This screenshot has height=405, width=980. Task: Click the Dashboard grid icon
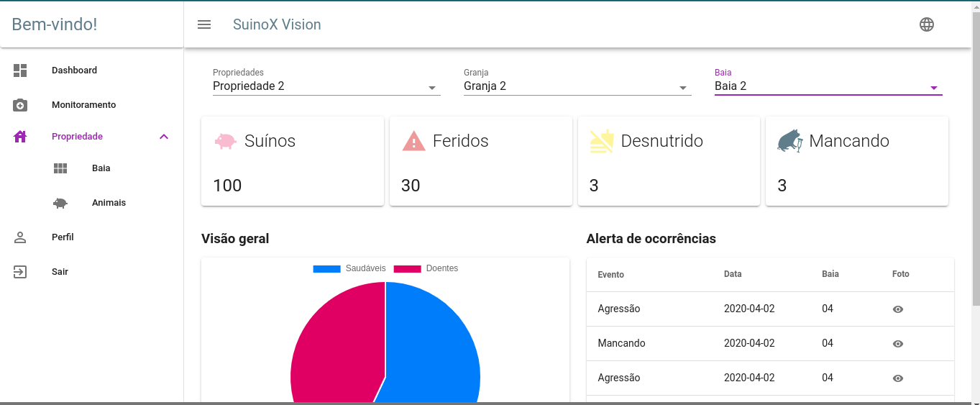(20, 70)
